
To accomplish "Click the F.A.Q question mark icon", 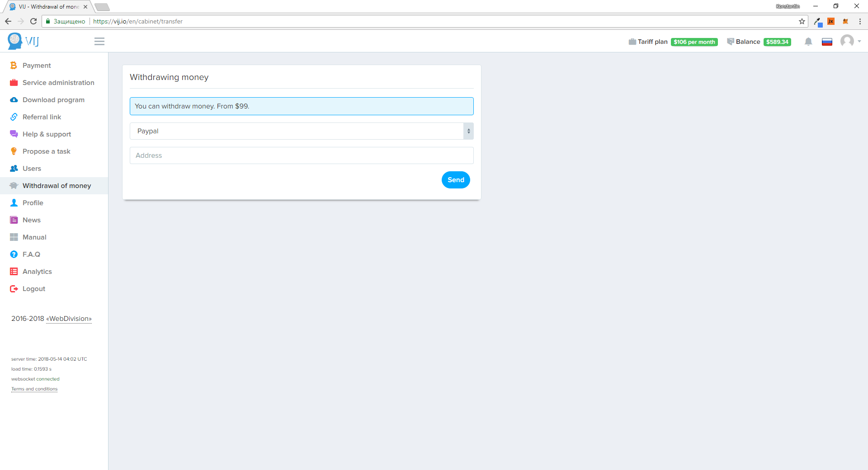I will point(14,254).
